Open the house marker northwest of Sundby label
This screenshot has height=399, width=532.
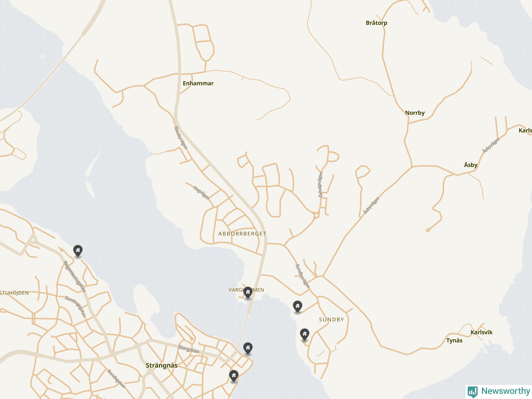(298, 307)
